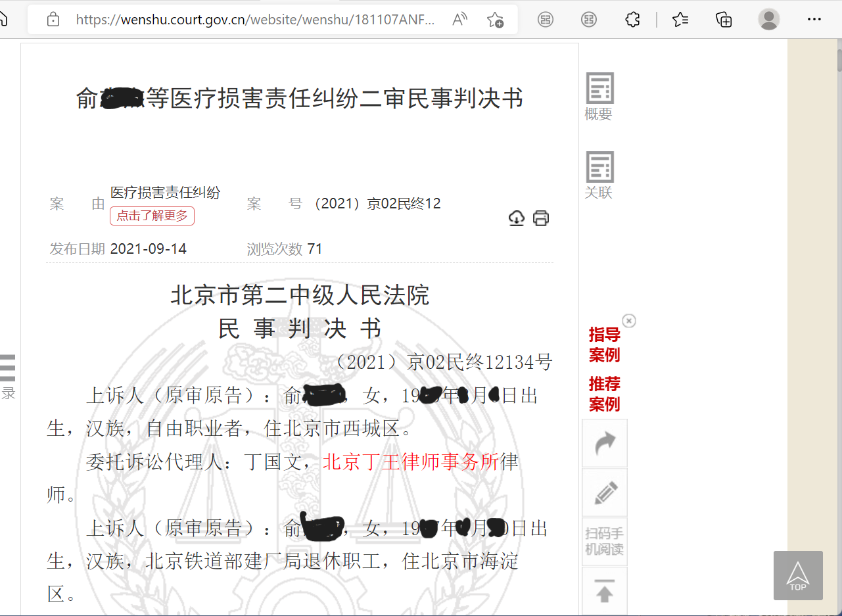The image size is (842, 616).
Task: Open the browser Settings and more menu
Action: [x=814, y=20]
